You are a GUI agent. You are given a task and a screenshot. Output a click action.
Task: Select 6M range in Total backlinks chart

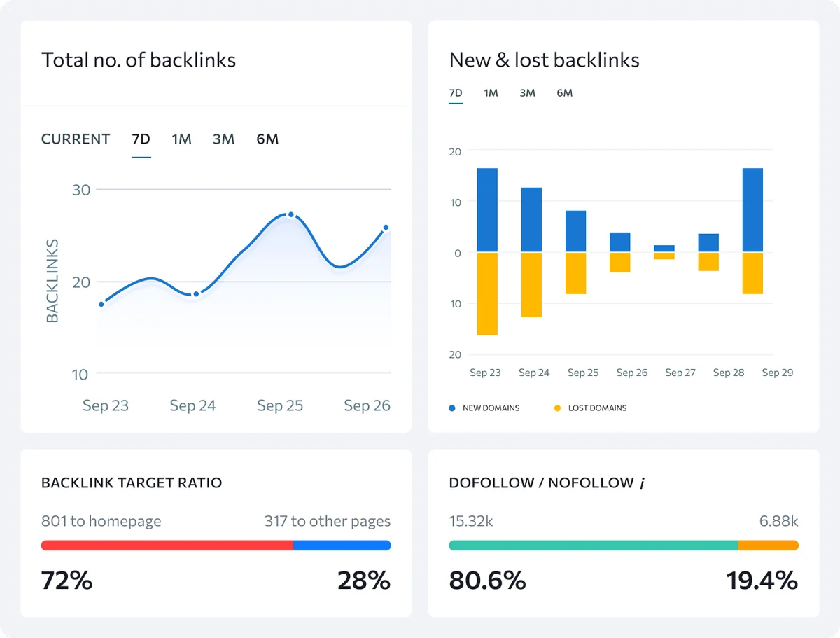point(267,139)
